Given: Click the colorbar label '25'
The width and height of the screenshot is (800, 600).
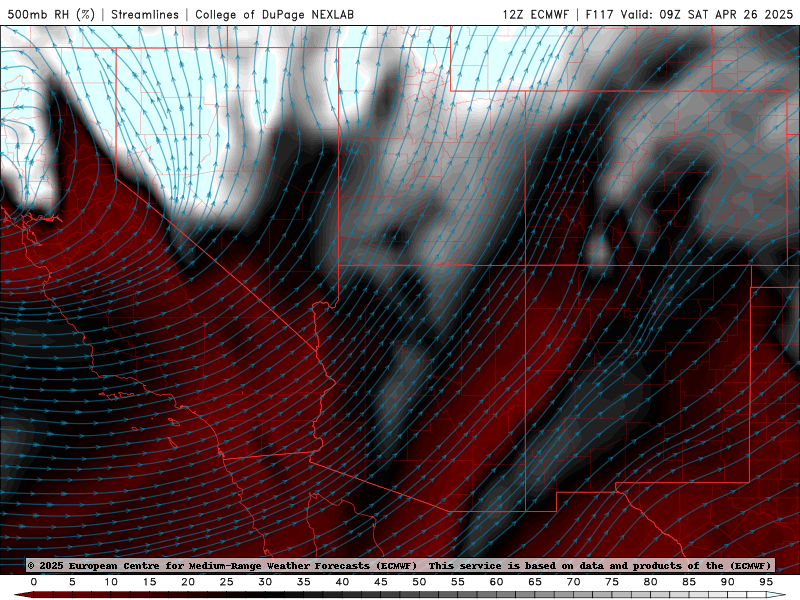Looking at the screenshot, I should point(227,582).
